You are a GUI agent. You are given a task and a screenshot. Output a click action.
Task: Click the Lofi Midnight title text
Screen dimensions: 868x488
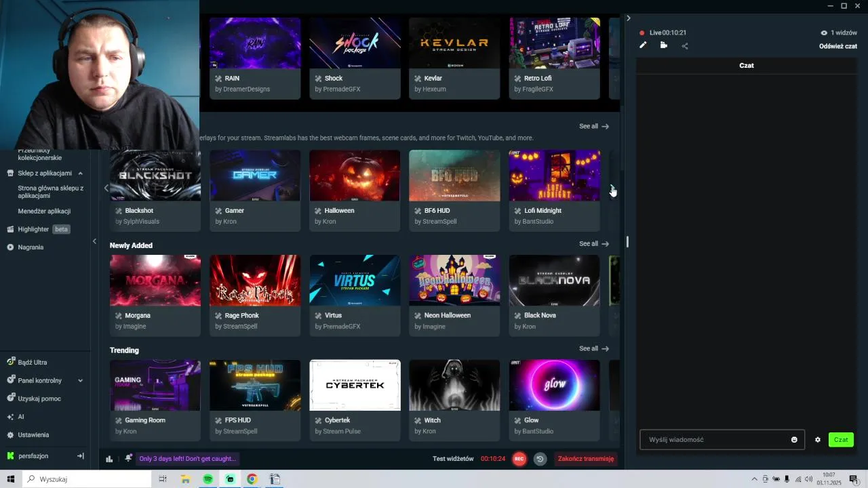542,211
